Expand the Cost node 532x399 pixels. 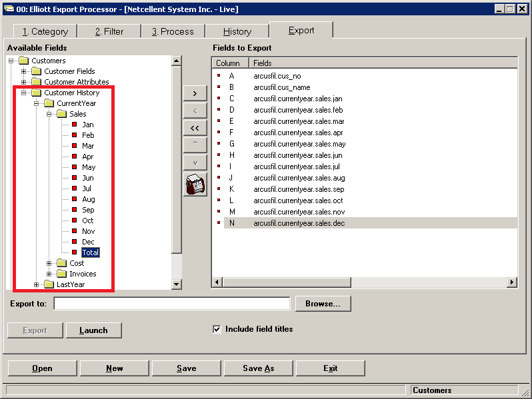[49, 263]
